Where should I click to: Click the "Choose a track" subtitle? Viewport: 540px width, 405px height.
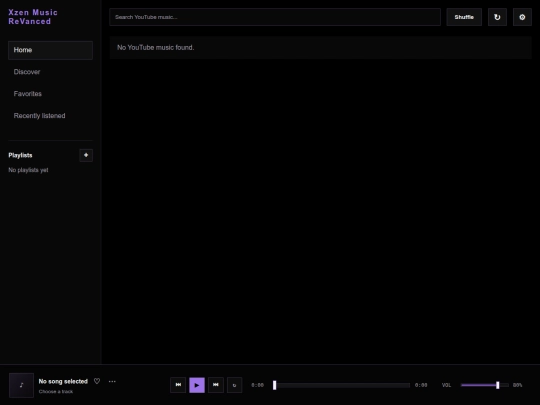point(56,392)
